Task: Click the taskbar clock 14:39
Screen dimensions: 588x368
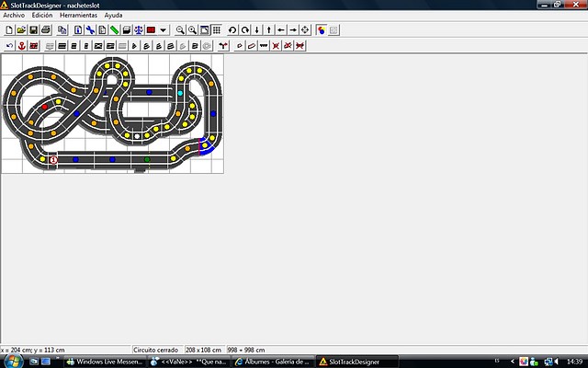Action: 574,362
